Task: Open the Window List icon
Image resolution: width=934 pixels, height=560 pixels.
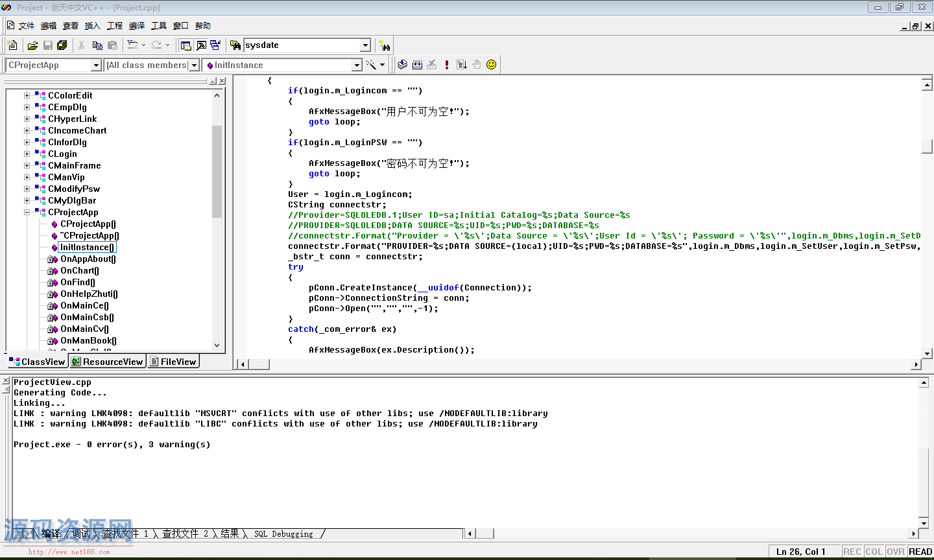Action: click(x=215, y=45)
